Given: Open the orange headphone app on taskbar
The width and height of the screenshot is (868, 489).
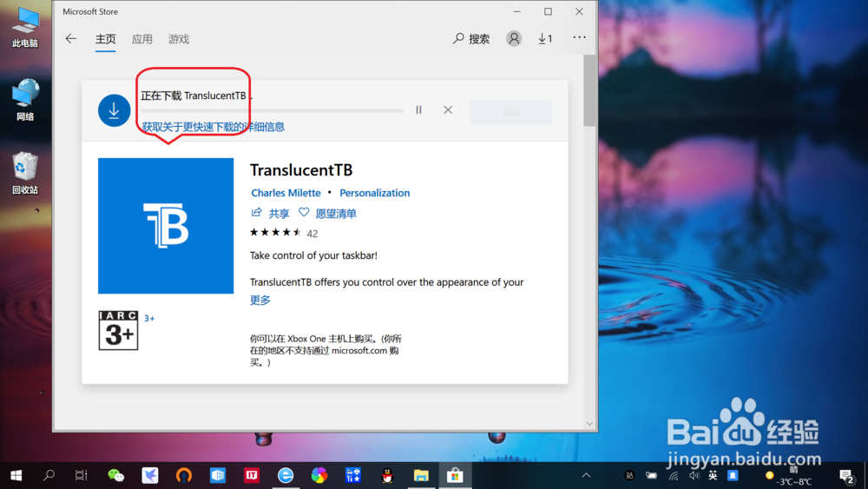Looking at the screenshot, I should click(x=184, y=475).
